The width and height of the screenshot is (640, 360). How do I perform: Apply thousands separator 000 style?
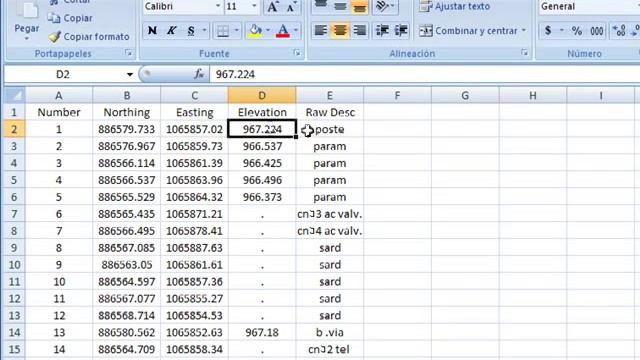click(596, 31)
